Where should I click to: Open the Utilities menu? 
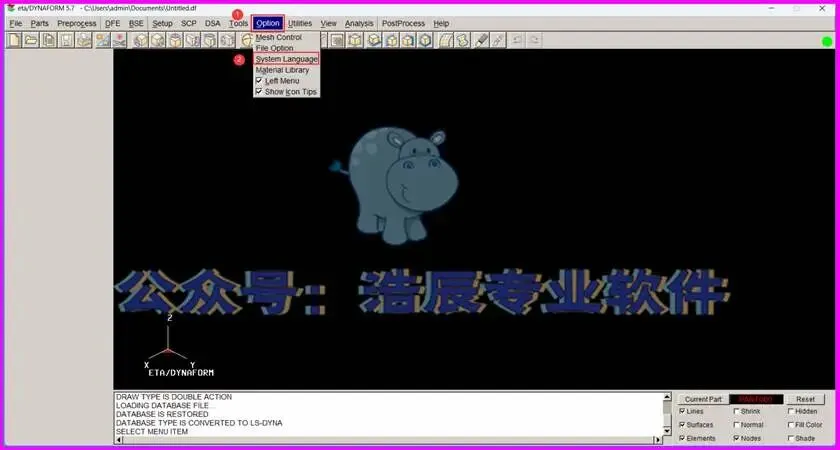(x=300, y=24)
